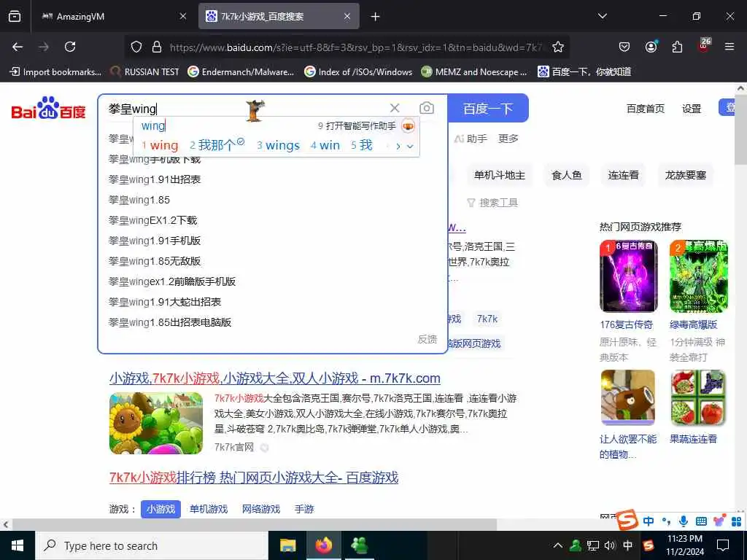The width and height of the screenshot is (747, 560).
Task: Bookmark this page with star icon
Action: click(x=558, y=47)
